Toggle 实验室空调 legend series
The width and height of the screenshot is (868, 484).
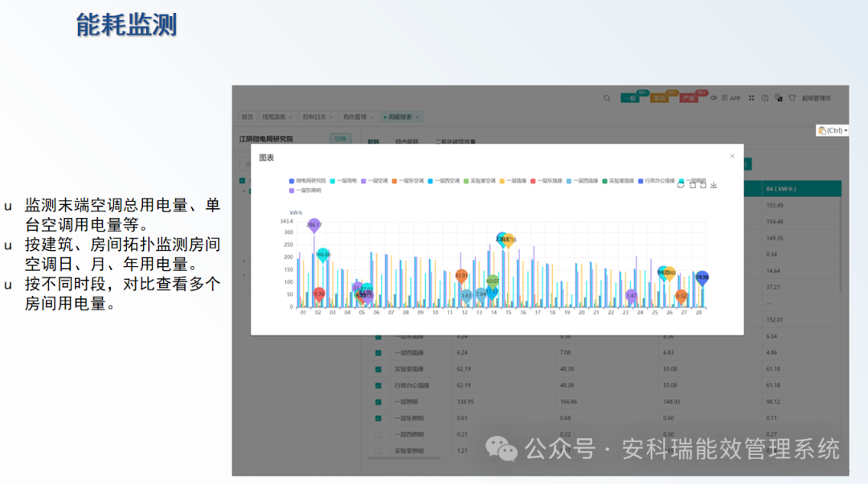(479, 181)
